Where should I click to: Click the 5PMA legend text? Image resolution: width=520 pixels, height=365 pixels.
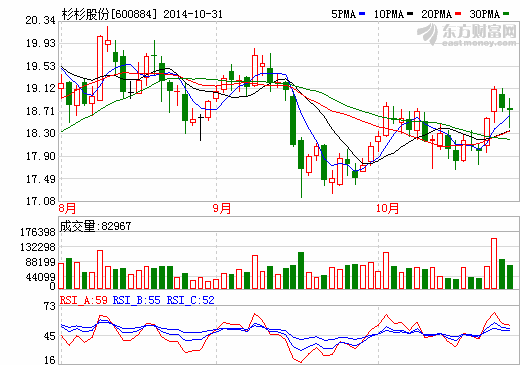click(344, 14)
